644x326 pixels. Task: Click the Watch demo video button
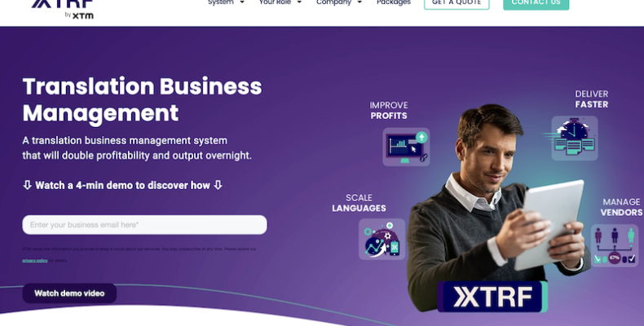click(69, 293)
